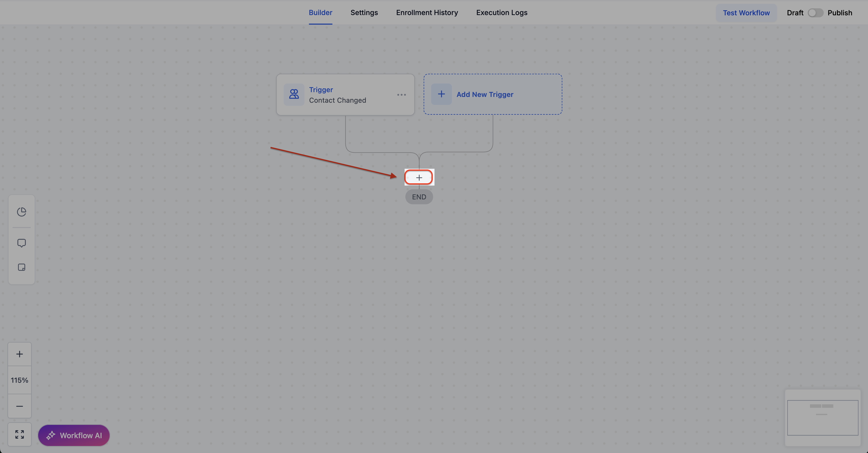Click the plus button above END

(x=419, y=178)
